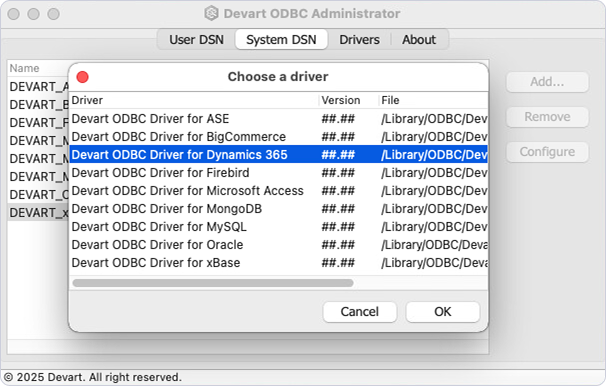Click file path of the Oracle driver row
Viewport: 606px width, 386px height.
click(x=434, y=245)
